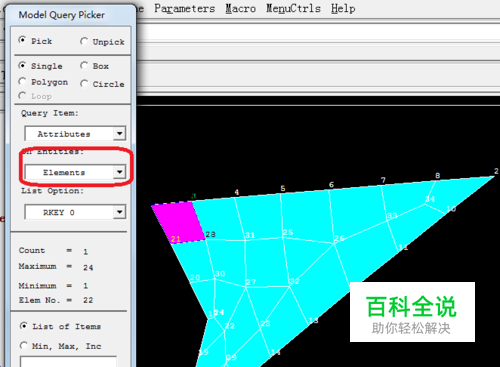Click the command input field at top

tap(318, 33)
